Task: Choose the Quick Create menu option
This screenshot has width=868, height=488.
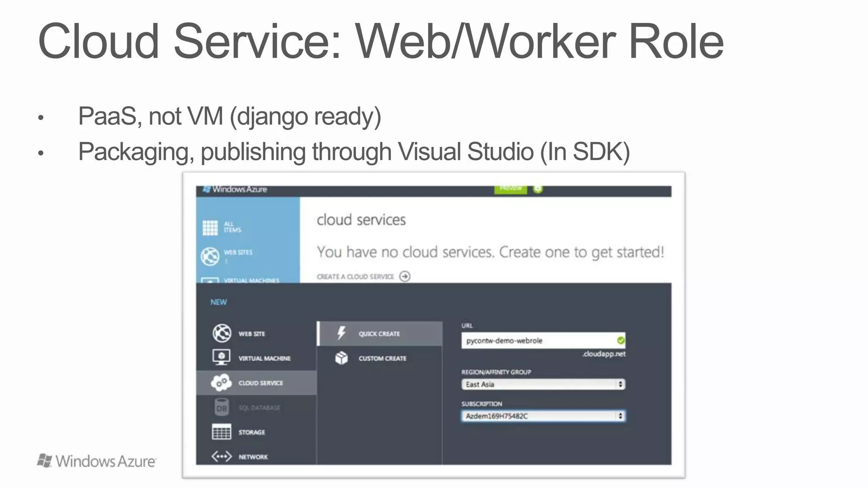Action: click(379, 334)
